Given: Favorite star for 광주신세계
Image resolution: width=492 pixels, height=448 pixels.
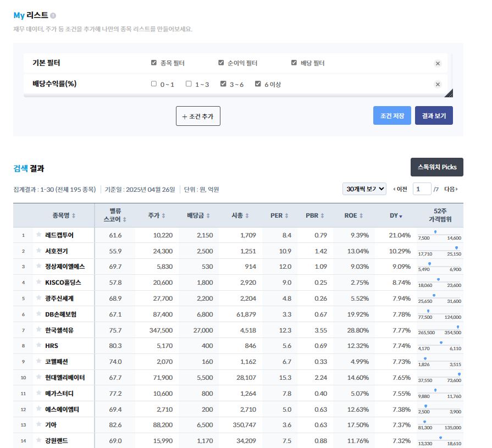Looking at the screenshot, I should point(38,298).
